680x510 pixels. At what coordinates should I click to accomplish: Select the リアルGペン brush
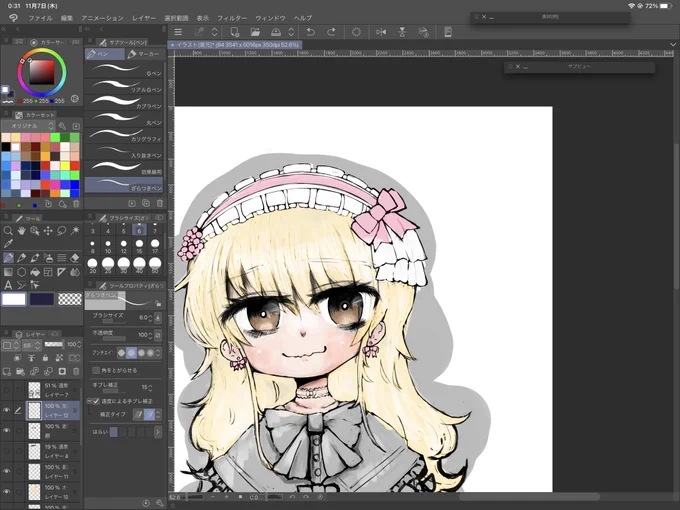tap(124, 85)
